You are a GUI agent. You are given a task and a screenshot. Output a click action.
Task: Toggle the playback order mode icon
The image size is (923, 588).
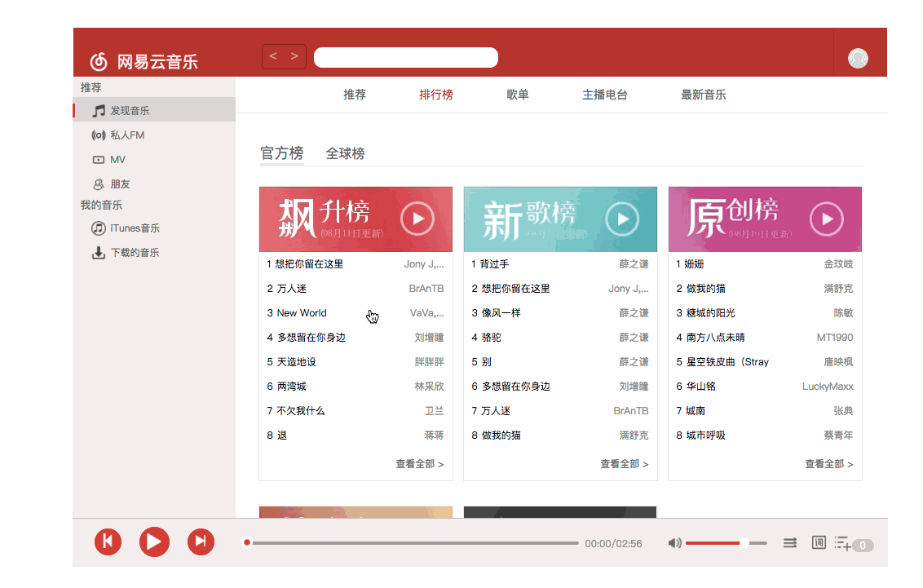tap(790, 543)
